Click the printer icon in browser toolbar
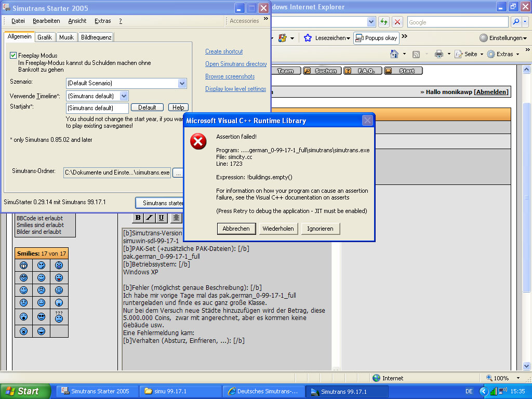Screen dimensions: 532x399 pos(439,54)
